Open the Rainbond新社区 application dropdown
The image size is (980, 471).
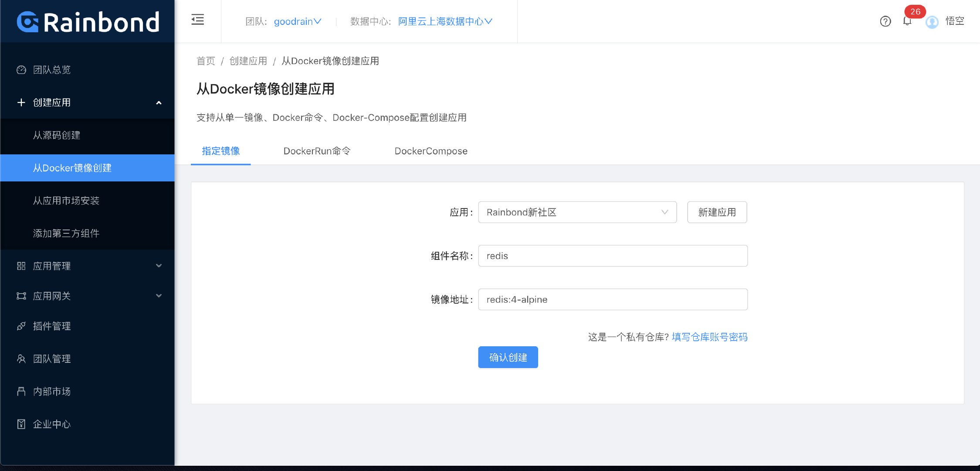coord(577,212)
